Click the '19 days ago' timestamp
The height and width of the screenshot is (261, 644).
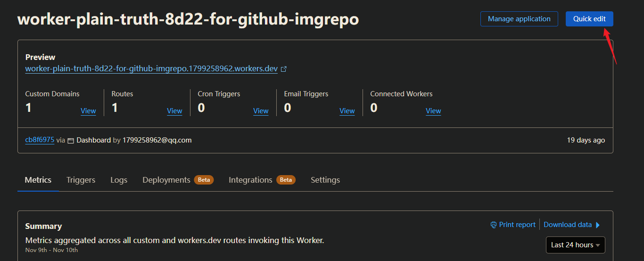(x=586, y=140)
